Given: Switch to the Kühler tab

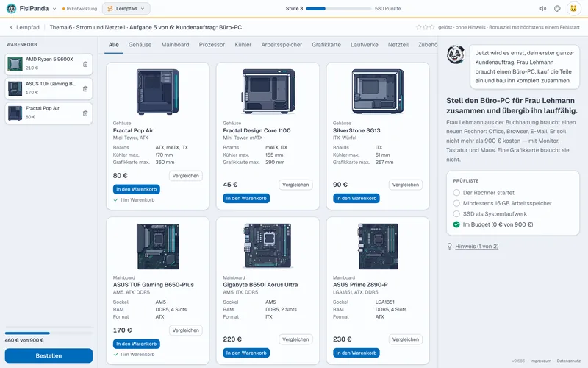Looking at the screenshot, I should 243,45.
